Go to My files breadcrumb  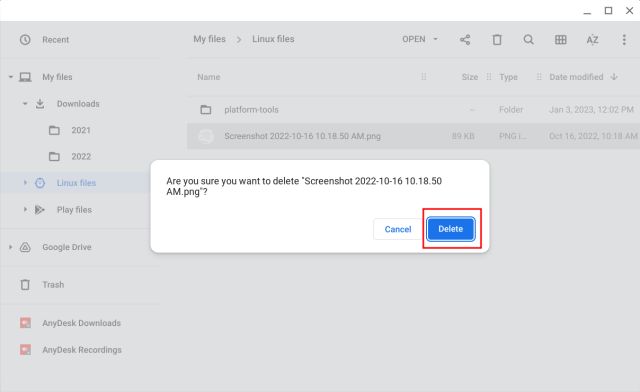point(209,39)
